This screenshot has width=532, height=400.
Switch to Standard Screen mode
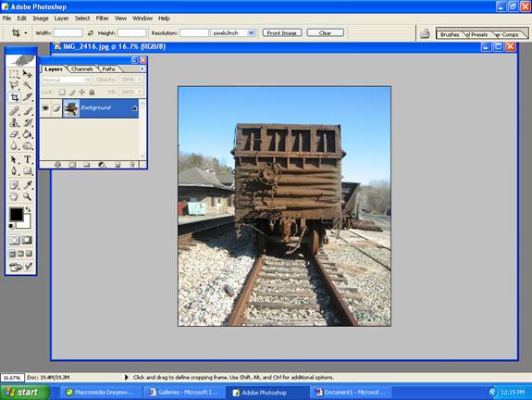click(x=12, y=254)
